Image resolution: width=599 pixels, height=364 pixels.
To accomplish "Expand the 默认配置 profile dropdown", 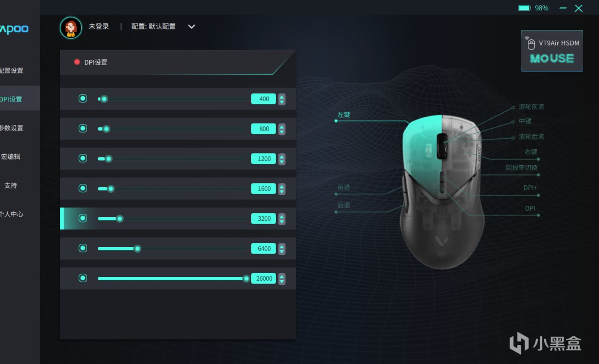I will pos(191,27).
